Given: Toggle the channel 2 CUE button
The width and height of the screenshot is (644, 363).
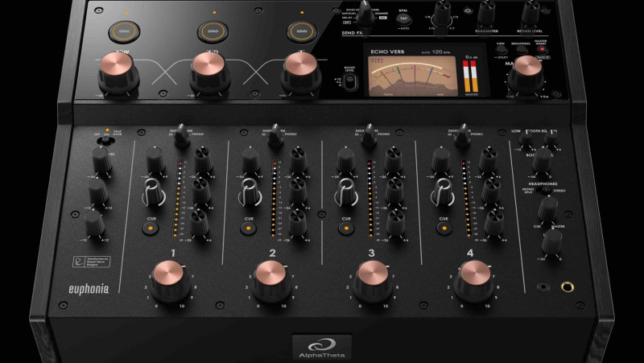Looking at the screenshot, I should [x=248, y=228].
